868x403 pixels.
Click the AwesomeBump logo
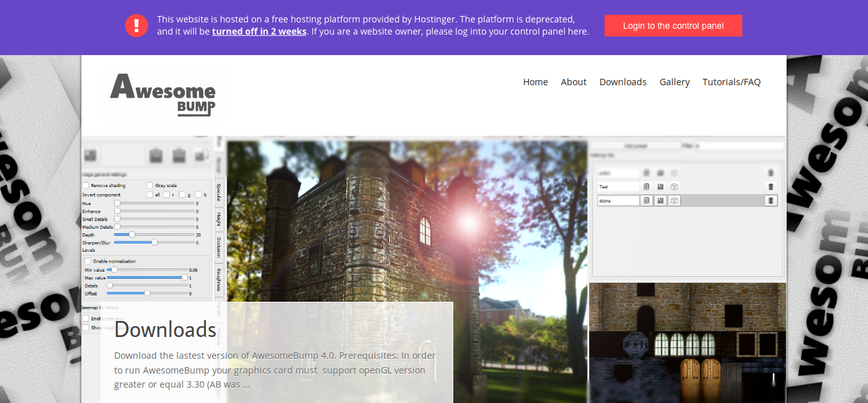(x=164, y=95)
